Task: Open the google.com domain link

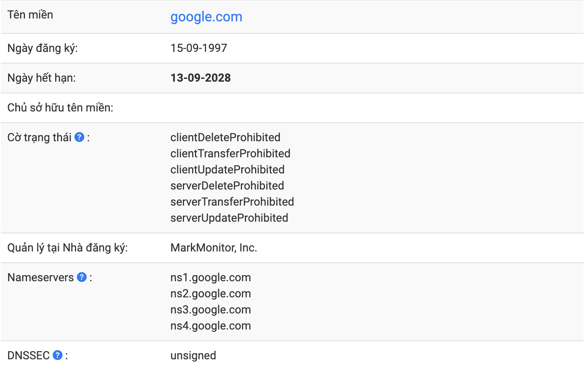Action: click(206, 17)
